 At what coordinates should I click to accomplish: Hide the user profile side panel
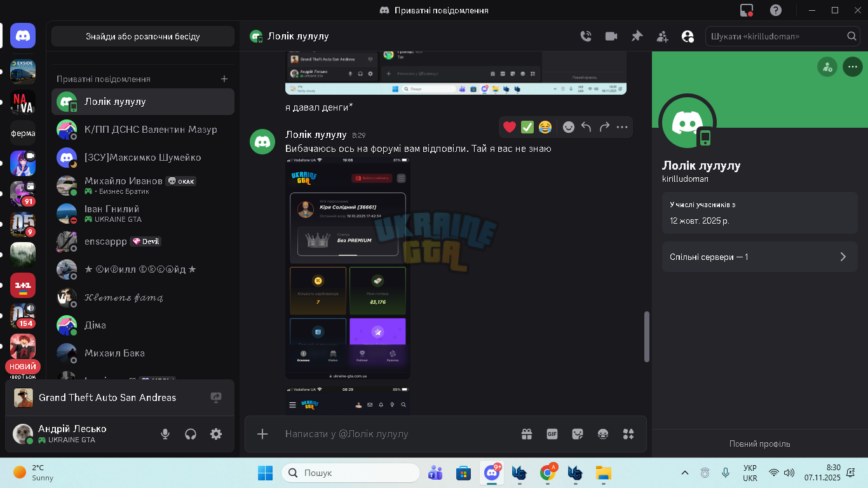[688, 36]
